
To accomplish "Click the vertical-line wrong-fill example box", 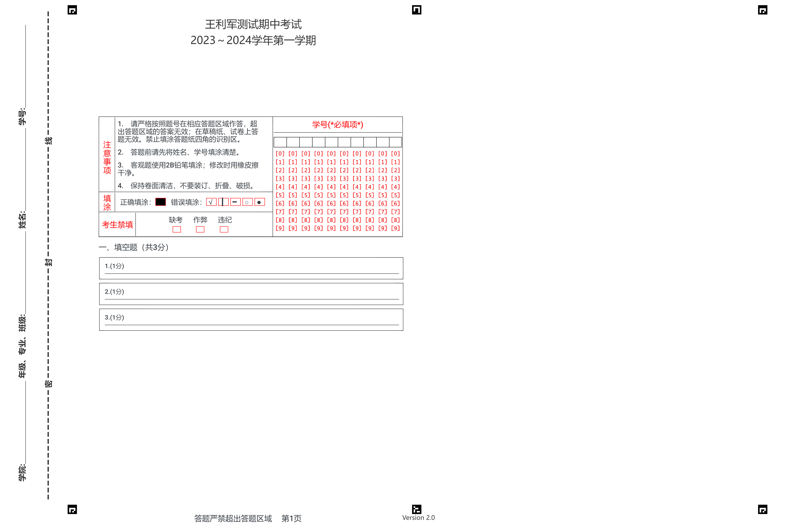I will pos(223,202).
